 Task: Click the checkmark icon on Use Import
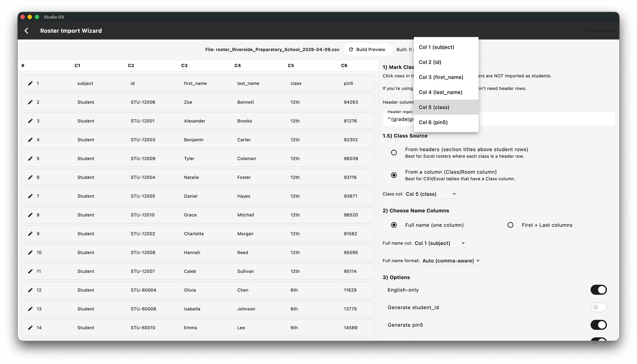click(x=585, y=30)
